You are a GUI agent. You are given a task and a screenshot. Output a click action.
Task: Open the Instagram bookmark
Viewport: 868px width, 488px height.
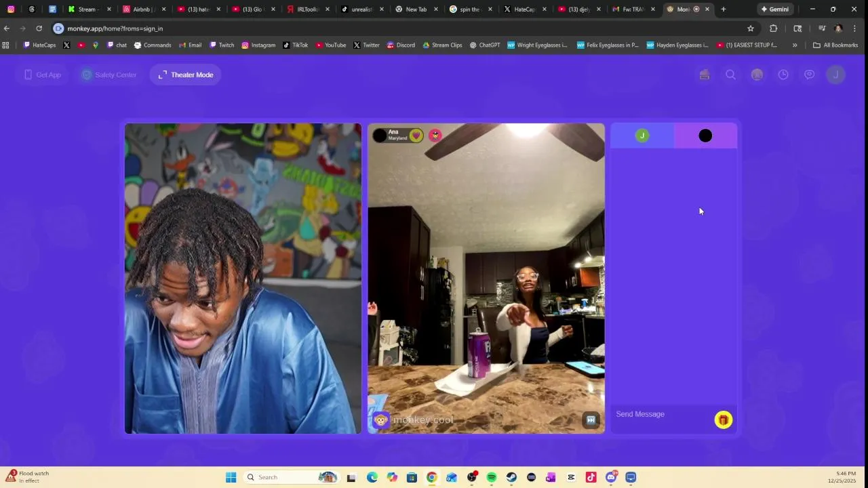pyautogui.click(x=258, y=45)
